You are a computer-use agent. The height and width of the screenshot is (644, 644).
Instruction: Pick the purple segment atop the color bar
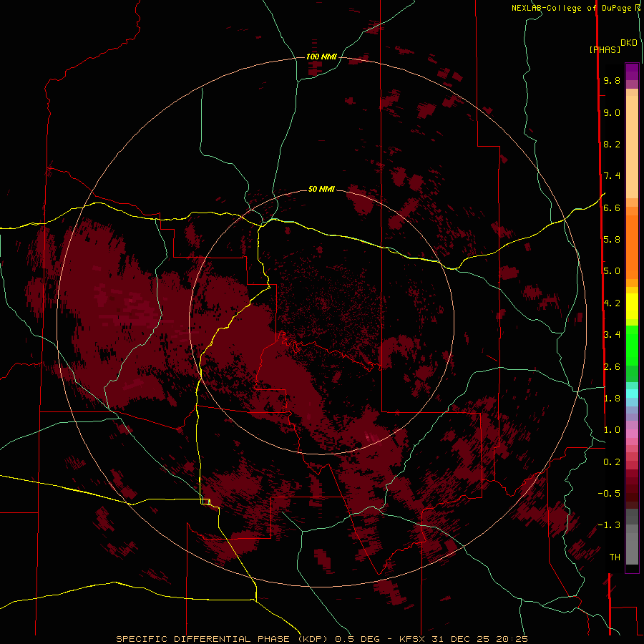(x=632, y=72)
